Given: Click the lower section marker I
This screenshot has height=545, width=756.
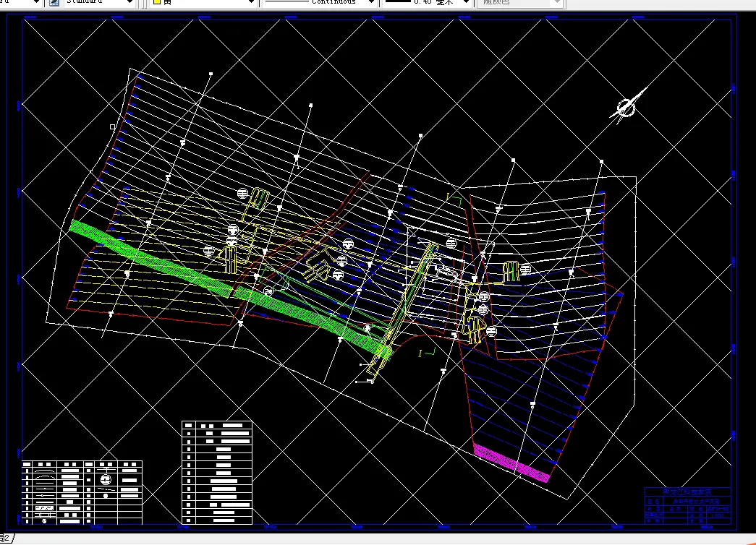Looking at the screenshot, I should point(420,353).
